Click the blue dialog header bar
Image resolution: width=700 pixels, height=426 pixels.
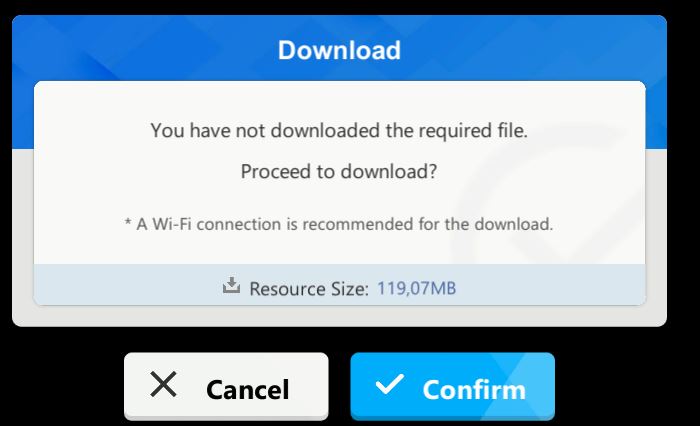339,47
